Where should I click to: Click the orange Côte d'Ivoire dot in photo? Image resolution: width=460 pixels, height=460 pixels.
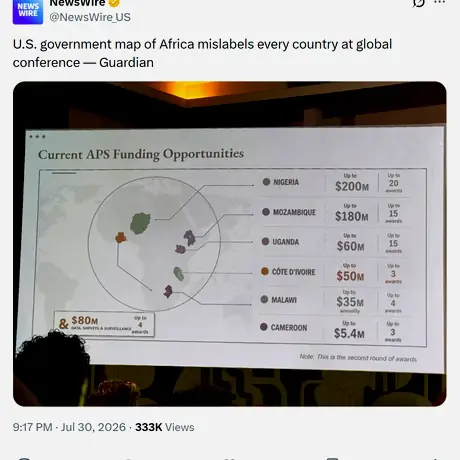coord(265,271)
